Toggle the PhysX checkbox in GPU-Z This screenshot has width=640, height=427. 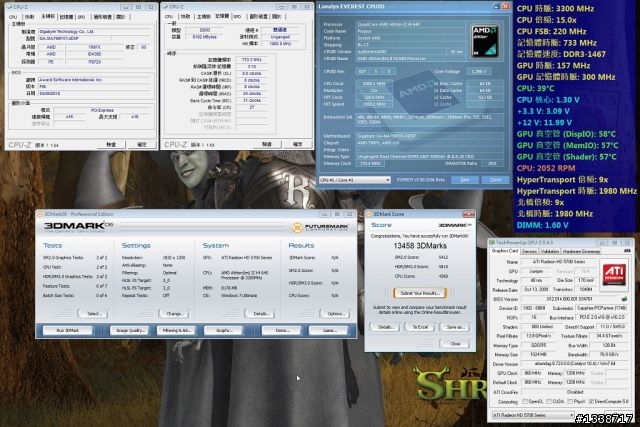coord(570,402)
